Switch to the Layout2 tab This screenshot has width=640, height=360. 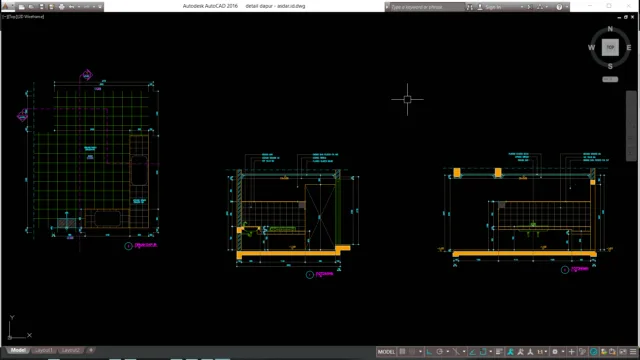tap(71, 350)
